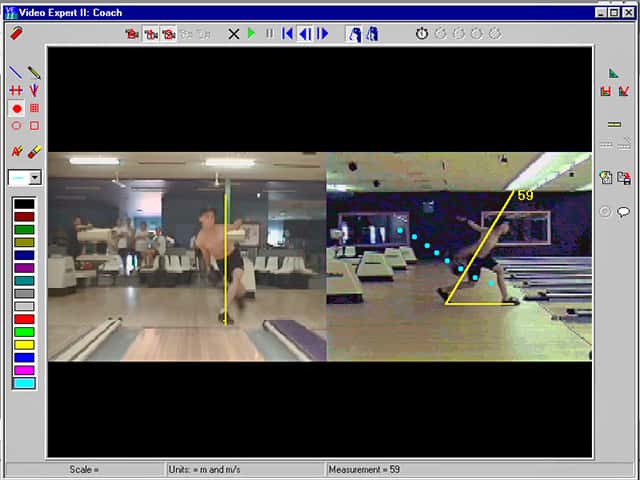Select the straight line drawing tool
This screenshot has height=480, width=640.
[x=16, y=72]
